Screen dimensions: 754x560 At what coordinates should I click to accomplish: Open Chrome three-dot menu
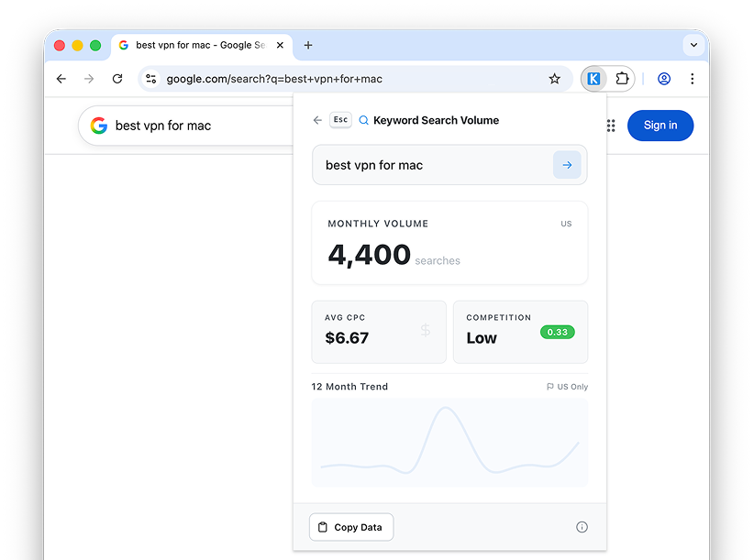[x=692, y=79]
